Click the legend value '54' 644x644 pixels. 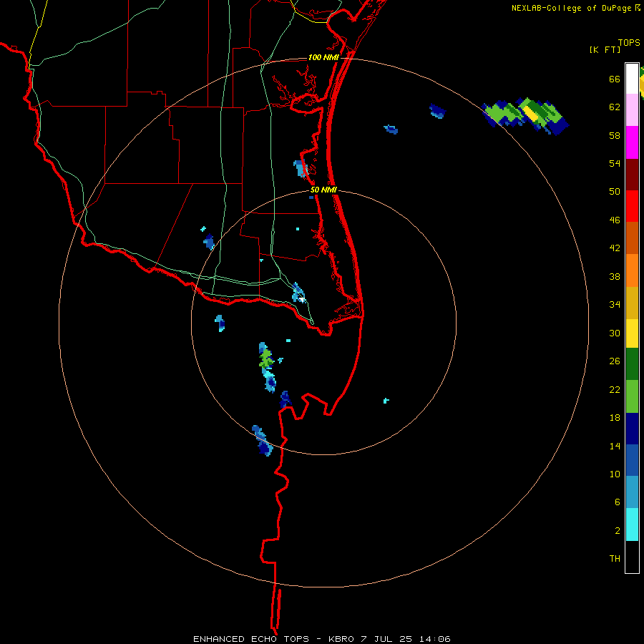[615, 163]
